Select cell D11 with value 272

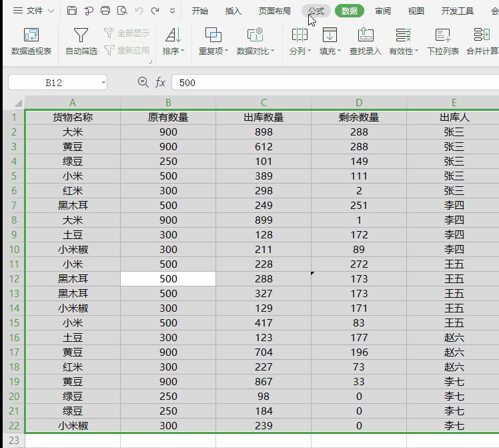coord(359,264)
